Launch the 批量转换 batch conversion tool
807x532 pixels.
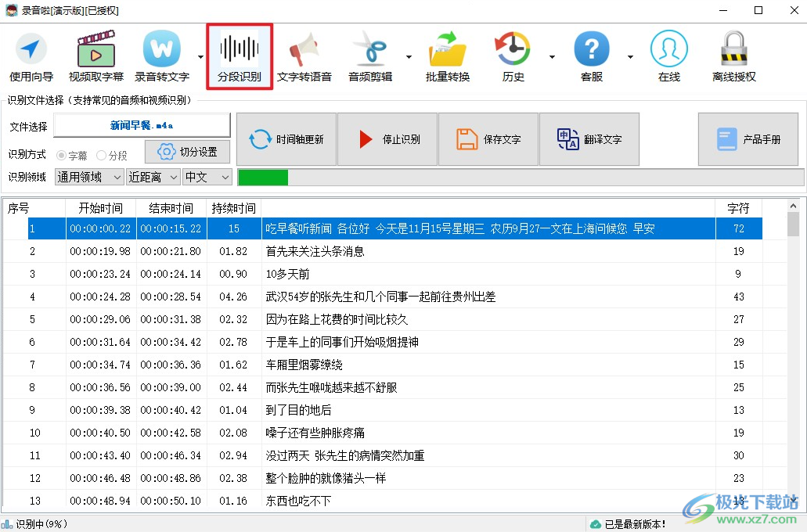point(448,56)
